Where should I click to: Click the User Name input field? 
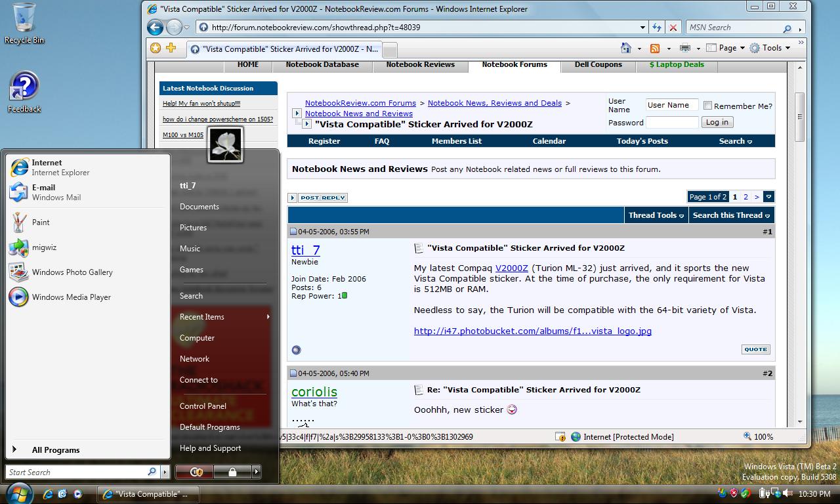point(672,105)
